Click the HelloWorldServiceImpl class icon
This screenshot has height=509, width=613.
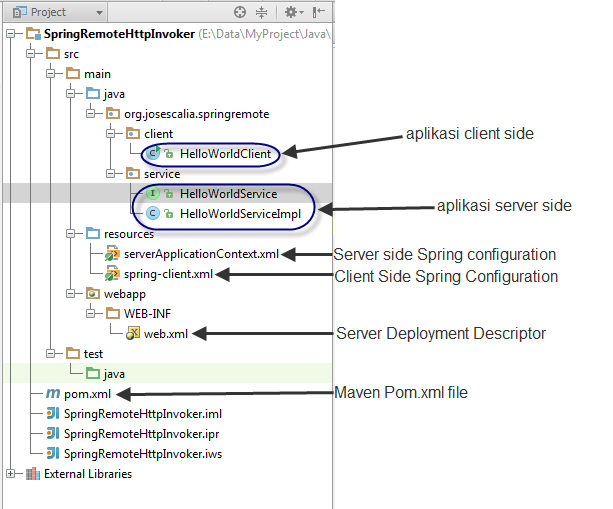pos(153,213)
